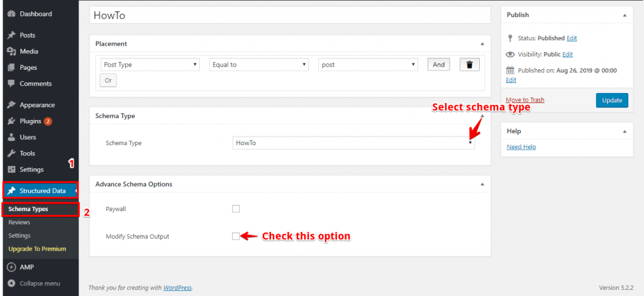Click the Tools wrench icon

[x=11, y=153]
